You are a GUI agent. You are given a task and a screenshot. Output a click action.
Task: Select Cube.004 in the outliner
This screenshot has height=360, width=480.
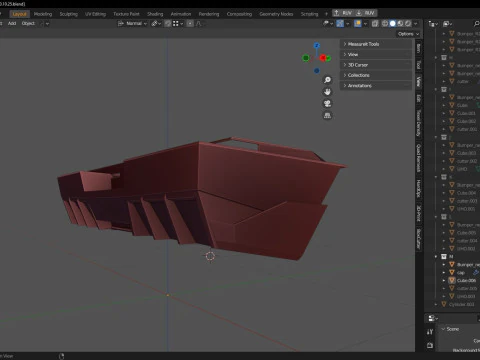(466, 193)
